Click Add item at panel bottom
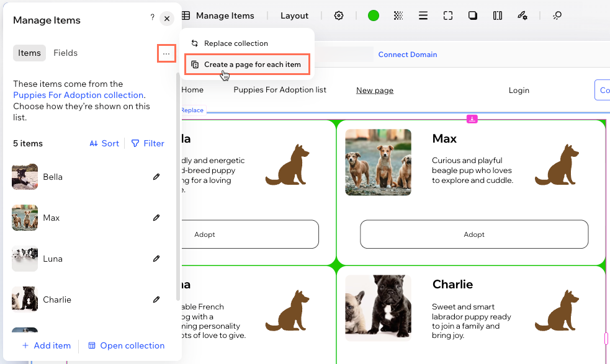Screen dimensions: 610x364 coord(47,346)
